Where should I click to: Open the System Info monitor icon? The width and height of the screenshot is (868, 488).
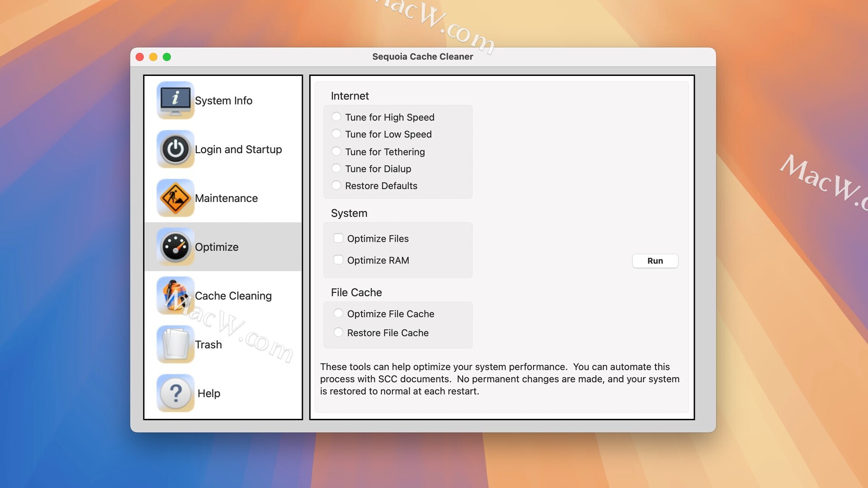(175, 100)
